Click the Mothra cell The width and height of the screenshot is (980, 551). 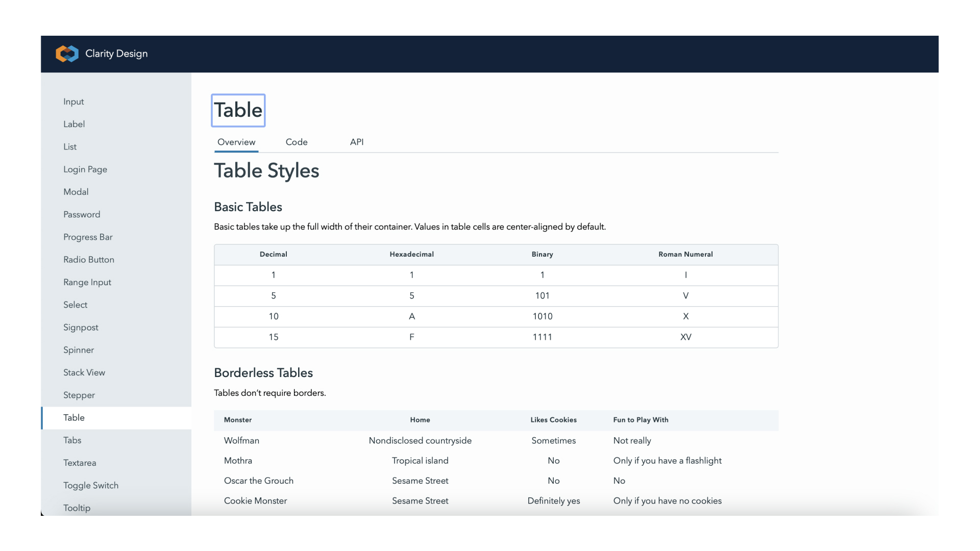click(x=238, y=461)
